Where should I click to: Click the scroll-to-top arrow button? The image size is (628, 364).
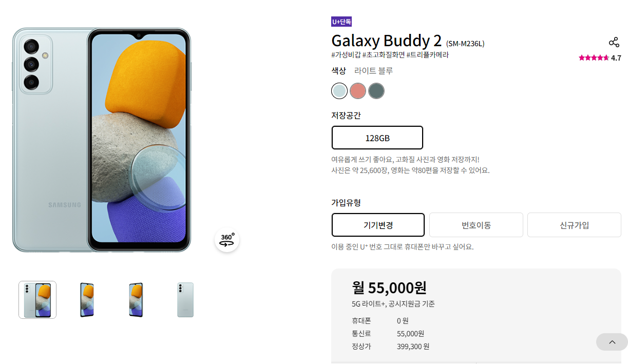(x=612, y=342)
